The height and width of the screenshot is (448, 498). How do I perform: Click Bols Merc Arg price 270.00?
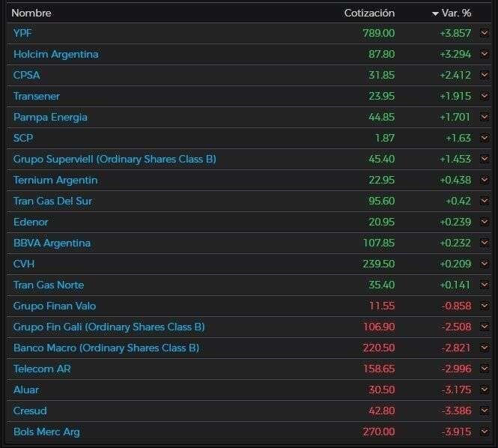coord(379,432)
